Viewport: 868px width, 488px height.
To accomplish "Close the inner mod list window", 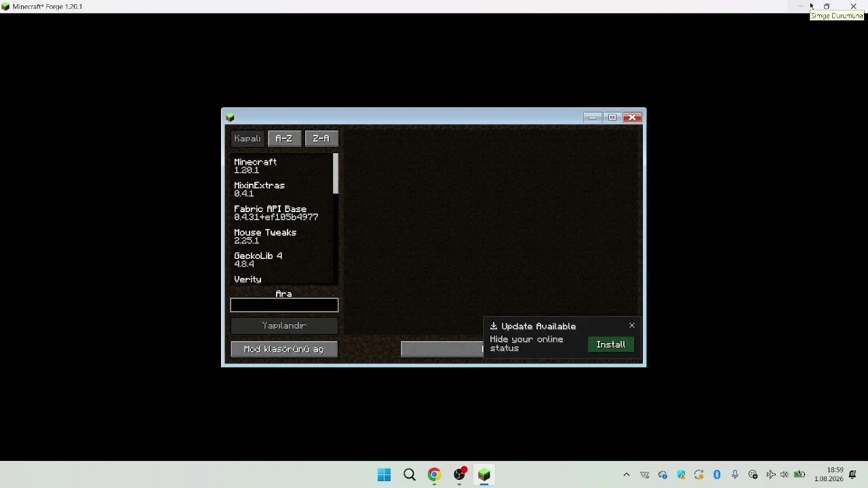I will (633, 117).
